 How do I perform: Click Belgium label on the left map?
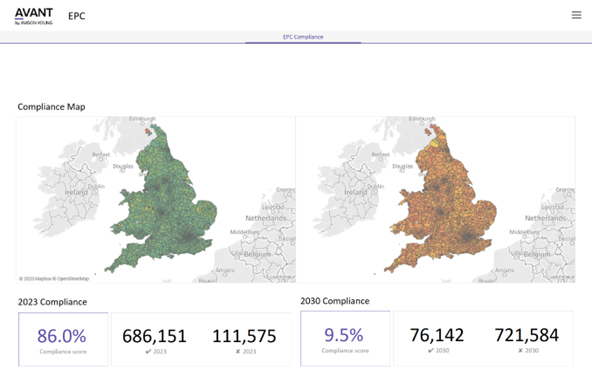[x=257, y=254]
